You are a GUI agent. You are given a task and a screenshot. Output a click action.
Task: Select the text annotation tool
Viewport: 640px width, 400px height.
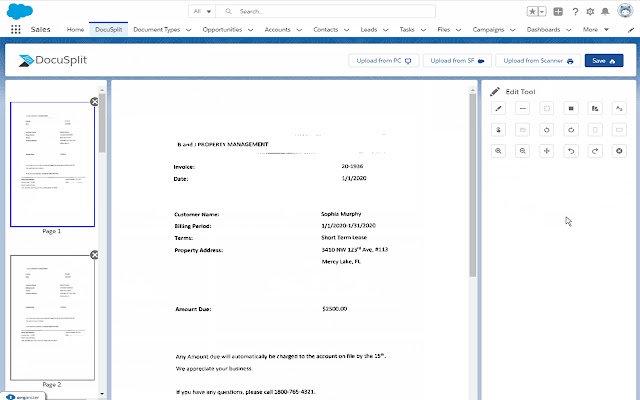(619, 109)
